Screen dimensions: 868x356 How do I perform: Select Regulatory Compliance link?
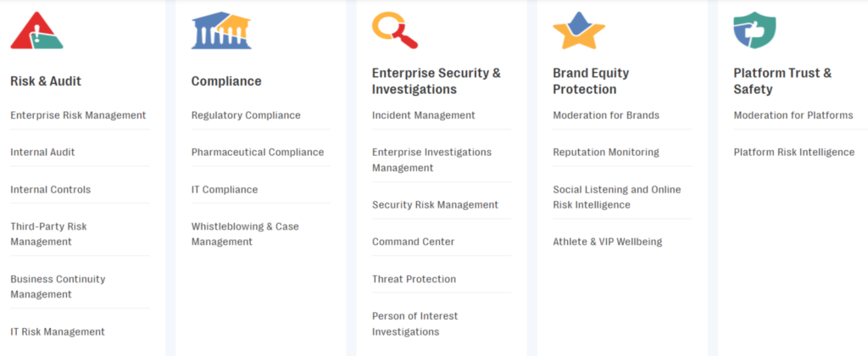click(246, 115)
